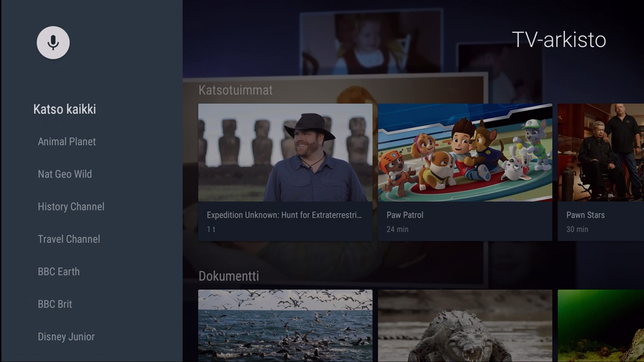Click the Paw Patrol title label
Image resolution: width=644 pixels, height=362 pixels.
(x=404, y=215)
